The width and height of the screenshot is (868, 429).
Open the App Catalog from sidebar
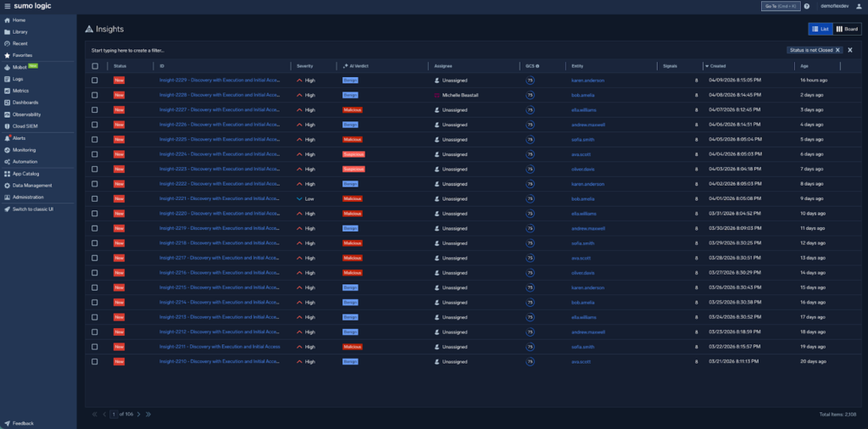[25, 173]
